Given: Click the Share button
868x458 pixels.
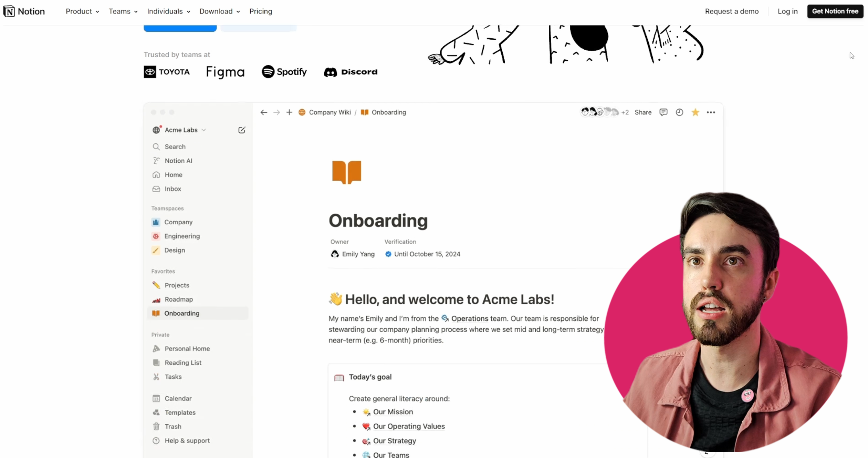Looking at the screenshot, I should 643,112.
